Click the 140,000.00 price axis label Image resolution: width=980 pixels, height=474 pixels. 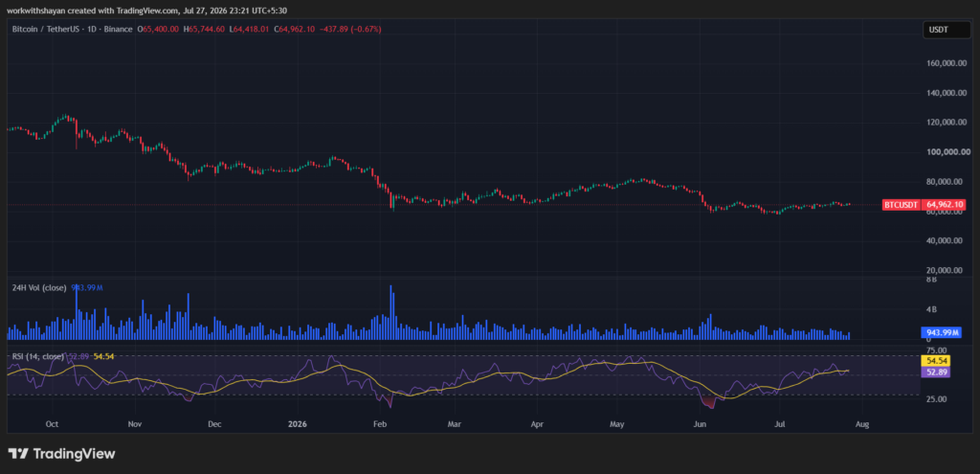coord(948,93)
